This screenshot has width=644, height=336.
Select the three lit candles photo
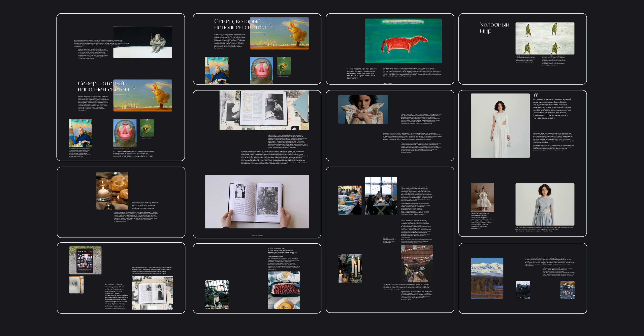(x=350, y=268)
